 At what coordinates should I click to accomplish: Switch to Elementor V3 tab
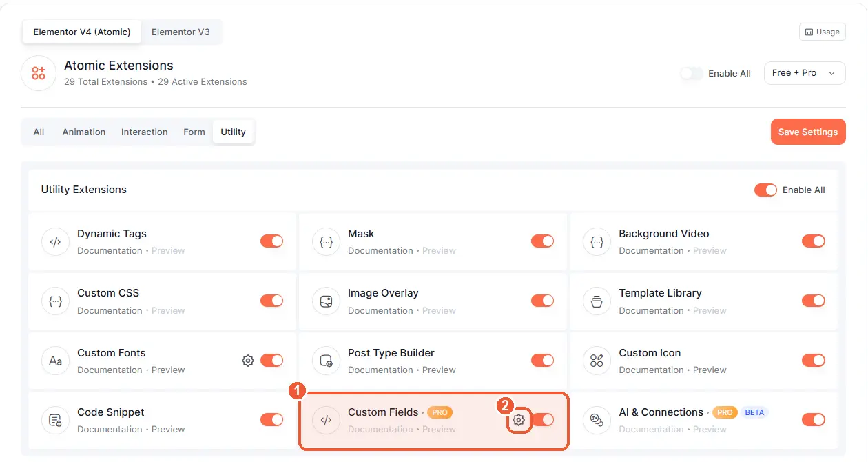180,32
